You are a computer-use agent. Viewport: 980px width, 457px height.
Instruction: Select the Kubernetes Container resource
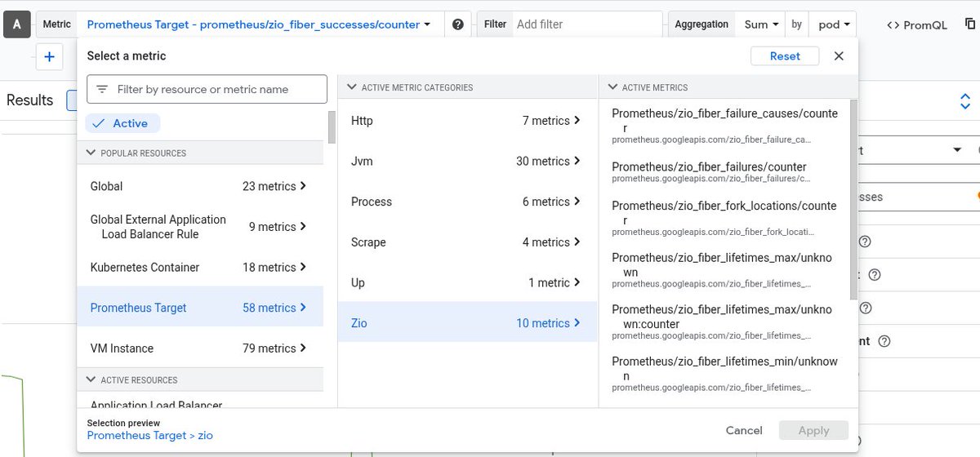(200, 267)
